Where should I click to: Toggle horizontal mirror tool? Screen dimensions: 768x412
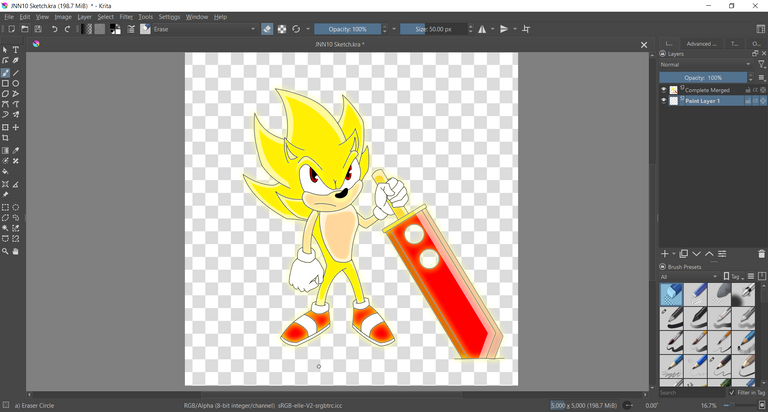pos(482,29)
